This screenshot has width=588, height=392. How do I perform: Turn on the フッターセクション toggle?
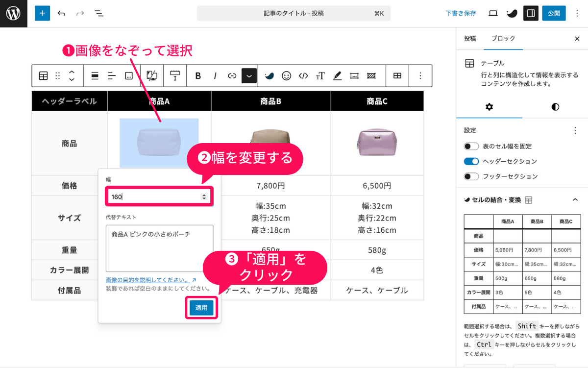pos(471,175)
